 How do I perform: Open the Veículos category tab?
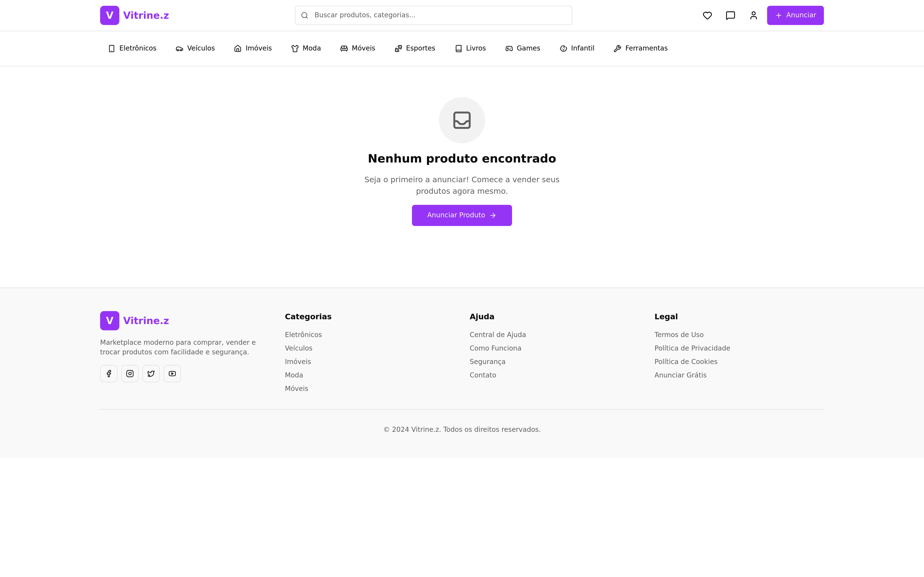(195, 49)
